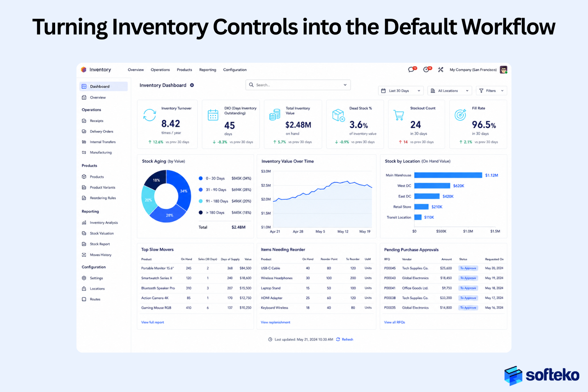Click the Reordering Rules sidebar icon
Screen dimensions: 588x392
tap(84, 198)
